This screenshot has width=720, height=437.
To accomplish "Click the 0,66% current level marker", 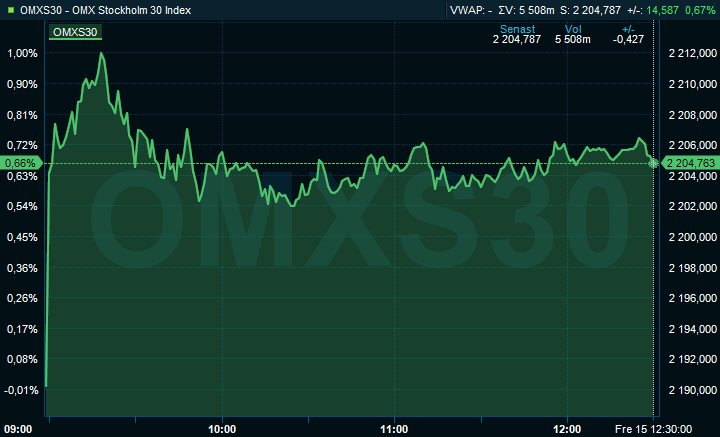I will click(21, 163).
